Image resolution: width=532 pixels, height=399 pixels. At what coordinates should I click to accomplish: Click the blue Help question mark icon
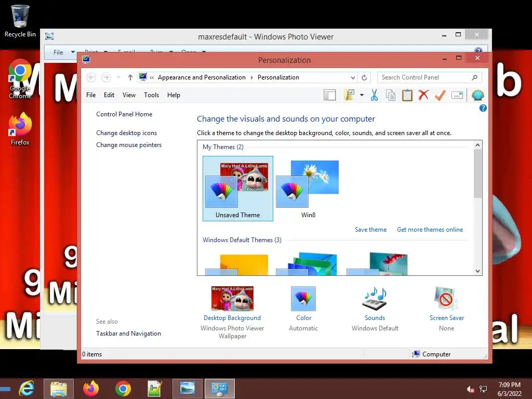(483, 108)
